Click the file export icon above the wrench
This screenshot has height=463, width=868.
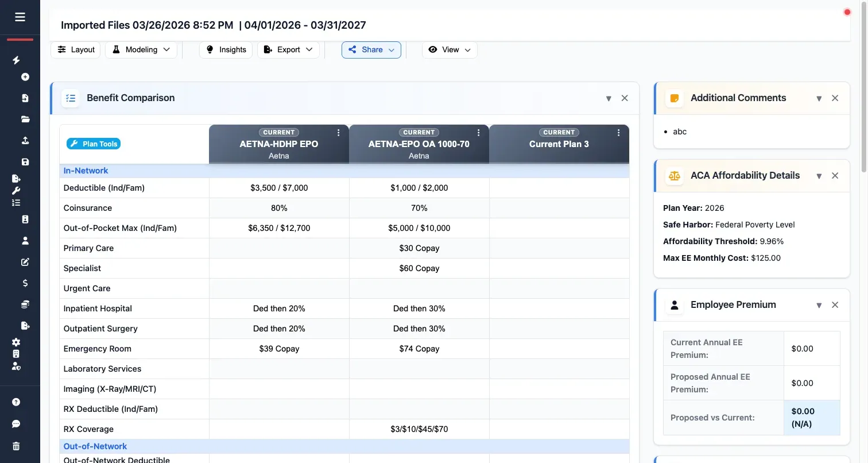click(16, 179)
